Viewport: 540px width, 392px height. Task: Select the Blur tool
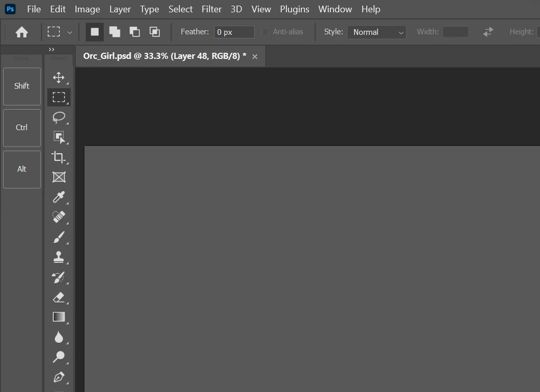tap(59, 337)
